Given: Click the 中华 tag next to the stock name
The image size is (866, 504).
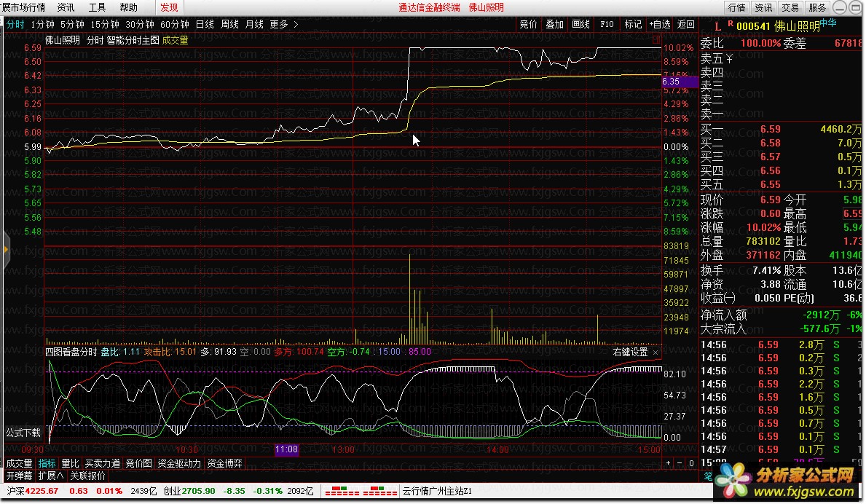Looking at the screenshot, I should (828, 23).
